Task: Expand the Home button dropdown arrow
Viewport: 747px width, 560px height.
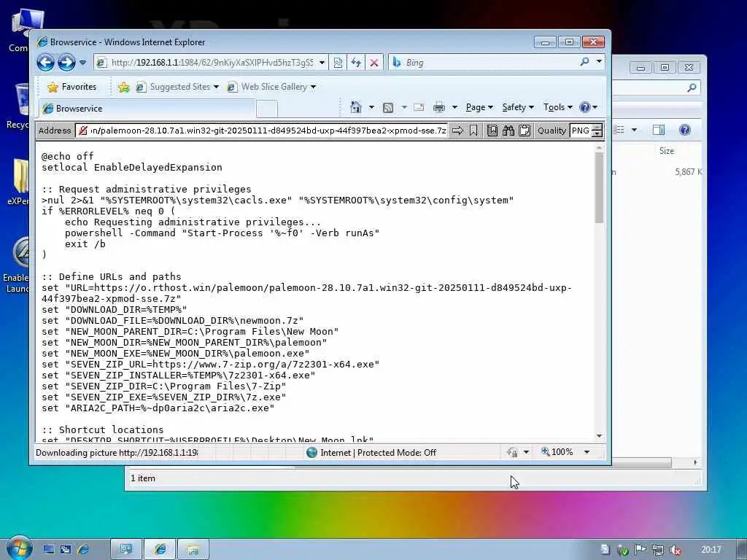Action: 371,107
